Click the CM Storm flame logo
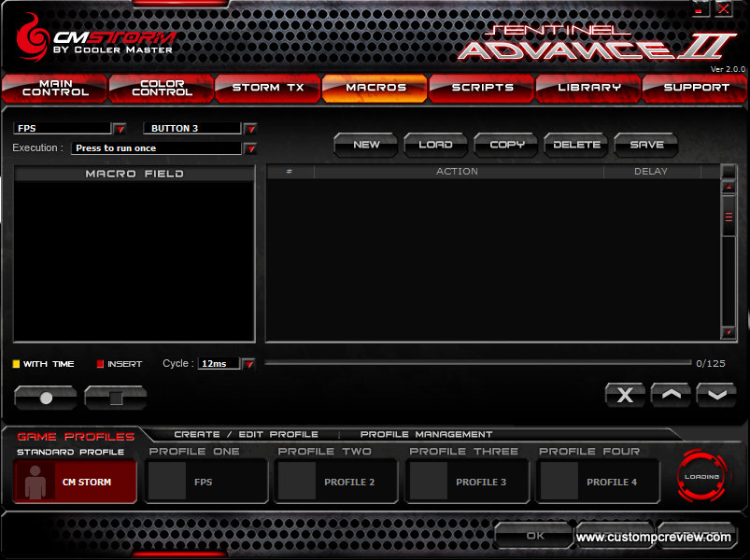Image resolution: width=750 pixels, height=560 pixels. [x=33, y=37]
